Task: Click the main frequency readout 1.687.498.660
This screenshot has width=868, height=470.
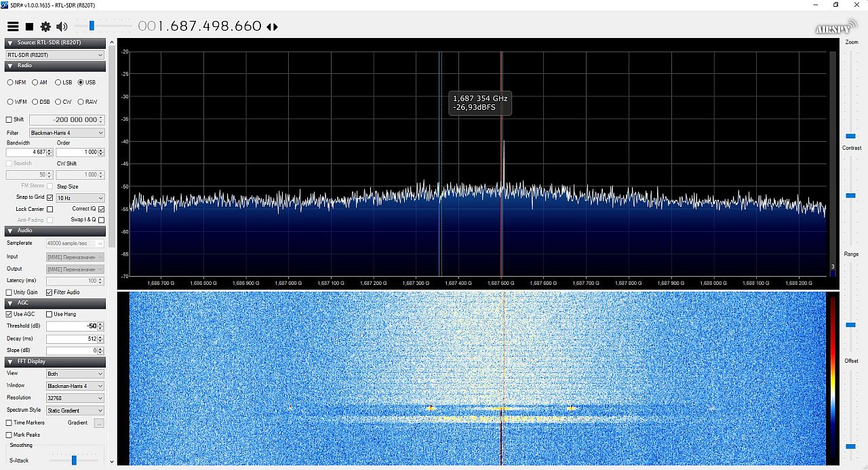Action: pos(200,26)
